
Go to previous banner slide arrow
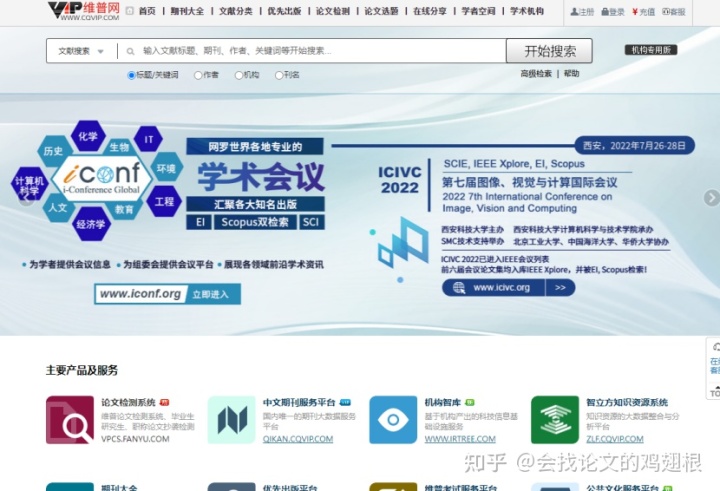click(x=26, y=198)
